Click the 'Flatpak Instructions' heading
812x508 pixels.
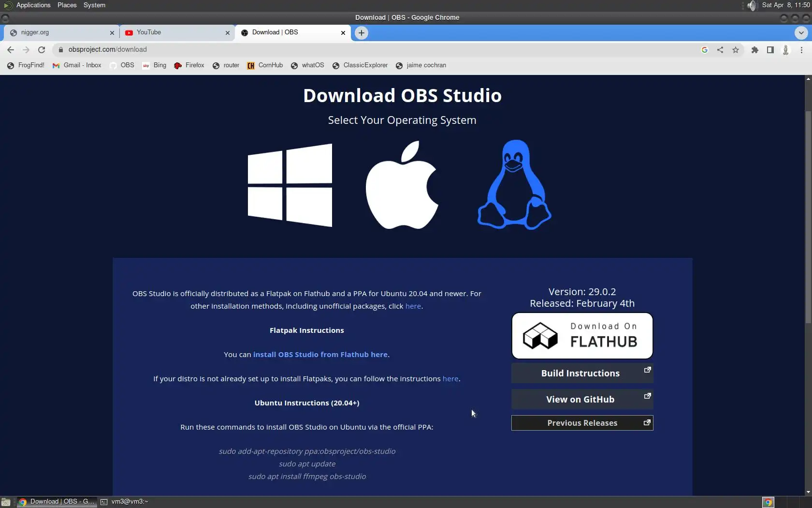click(307, 330)
